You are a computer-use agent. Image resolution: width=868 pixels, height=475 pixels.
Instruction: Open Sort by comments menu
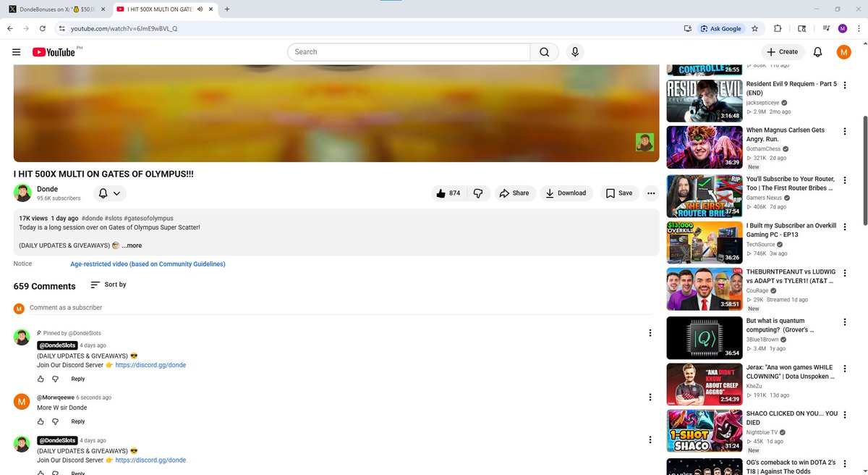click(x=109, y=285)
